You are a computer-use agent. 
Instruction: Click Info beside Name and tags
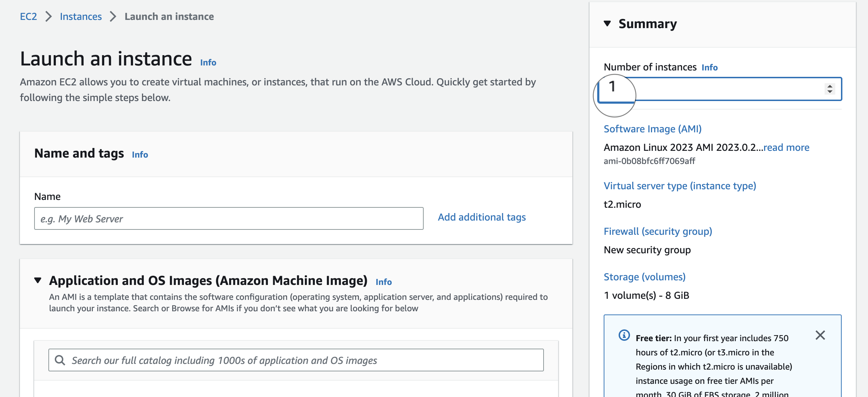coord(140,154)
